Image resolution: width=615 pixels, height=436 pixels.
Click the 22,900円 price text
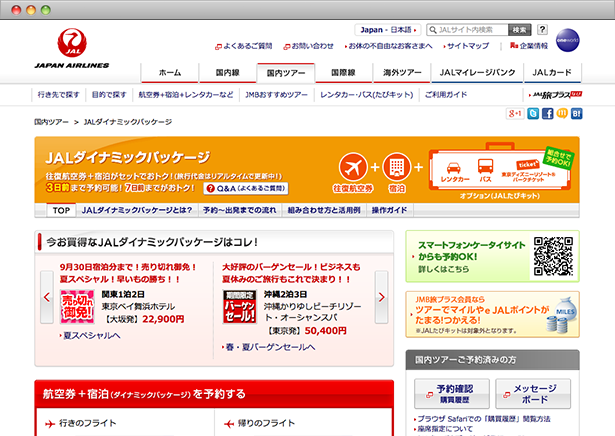(x=163, y=319)
